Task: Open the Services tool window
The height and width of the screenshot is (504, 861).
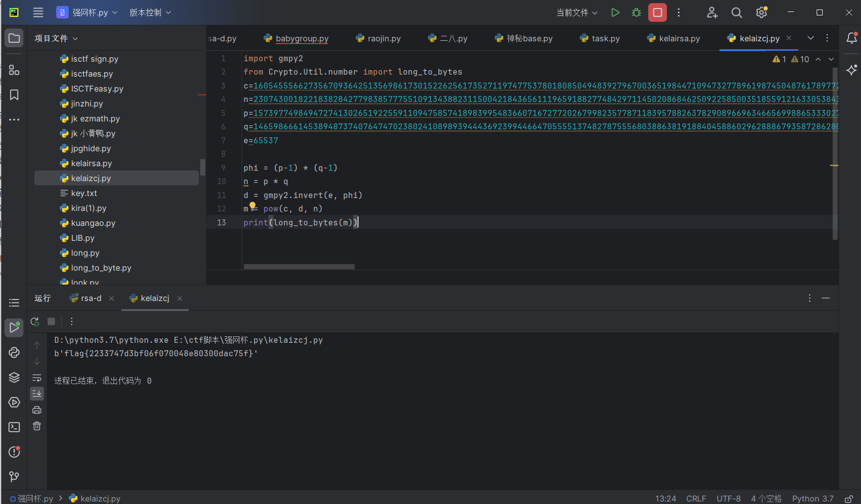Action: (x=14, y=402)
